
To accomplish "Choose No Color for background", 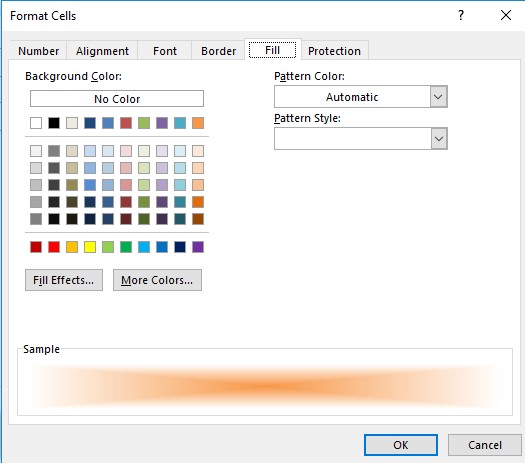I will (x=117, y=99).
